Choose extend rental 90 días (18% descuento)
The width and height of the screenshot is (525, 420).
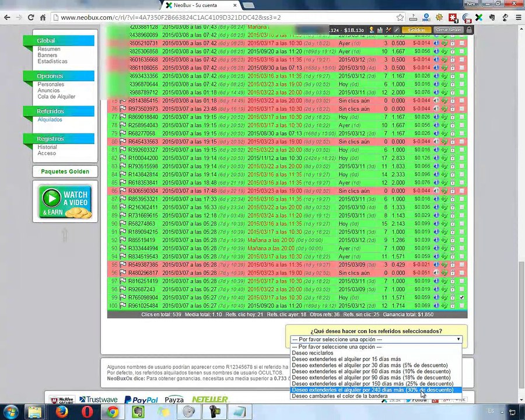(376, 377)
